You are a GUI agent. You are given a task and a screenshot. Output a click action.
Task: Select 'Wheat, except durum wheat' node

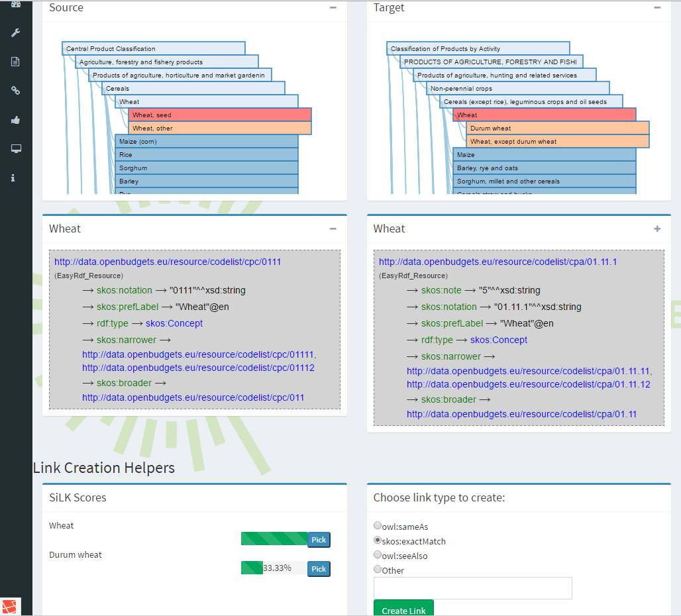point(558,141)
